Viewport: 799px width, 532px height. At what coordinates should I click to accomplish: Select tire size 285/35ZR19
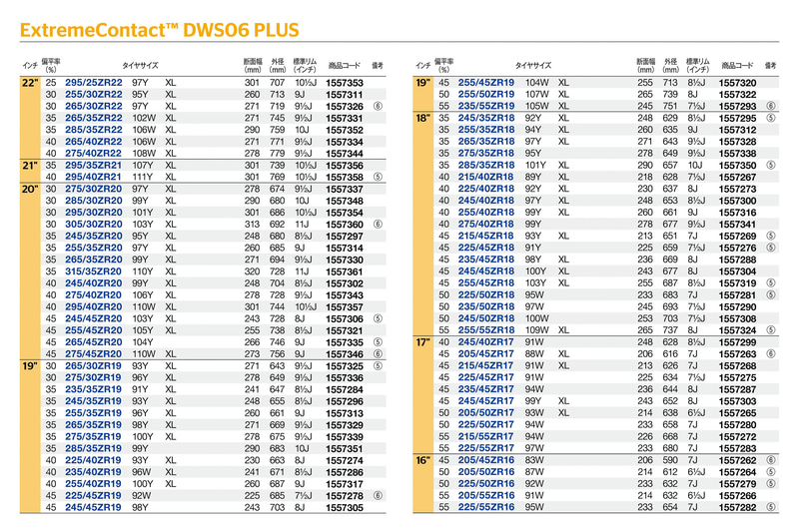94,448
